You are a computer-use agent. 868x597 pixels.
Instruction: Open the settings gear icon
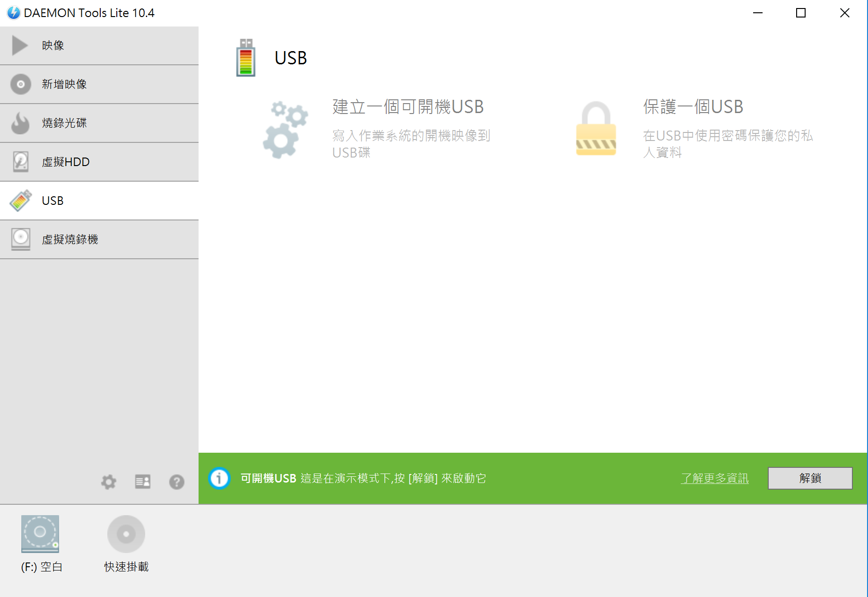pos(108,482)
